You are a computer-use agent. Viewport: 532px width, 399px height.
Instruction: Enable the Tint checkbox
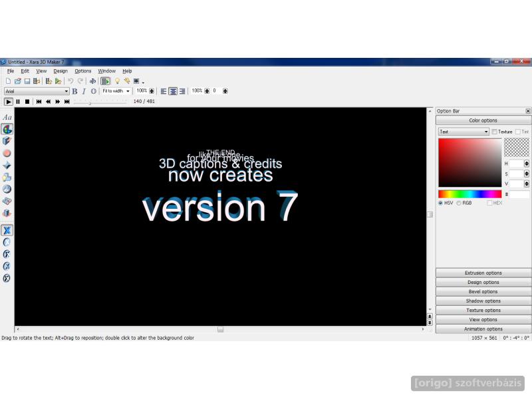(518, 132)
